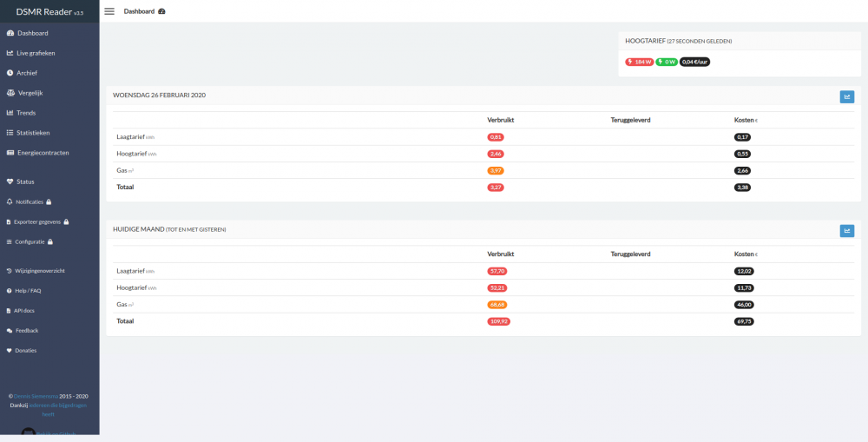Image resolution: width=868 pixels, height=442 pixels.
Task: Click the Hoogtarief live panel header
Action: [679, 41]
